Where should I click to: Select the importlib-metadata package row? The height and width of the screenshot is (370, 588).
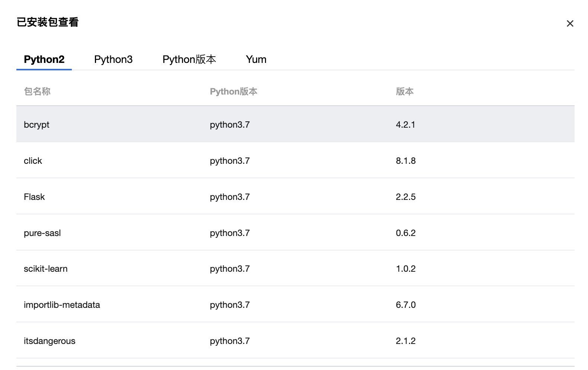[x=62, y=305]
